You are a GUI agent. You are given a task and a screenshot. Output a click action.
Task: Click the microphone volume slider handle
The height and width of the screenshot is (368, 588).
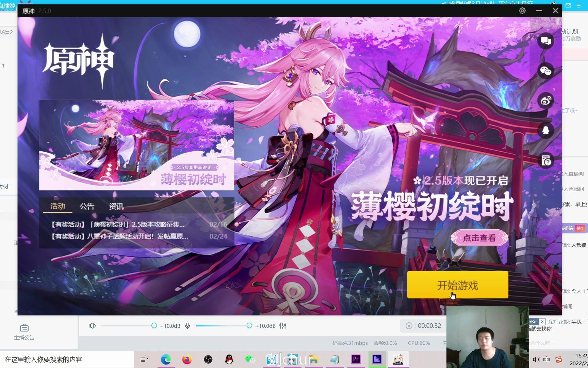249,326
